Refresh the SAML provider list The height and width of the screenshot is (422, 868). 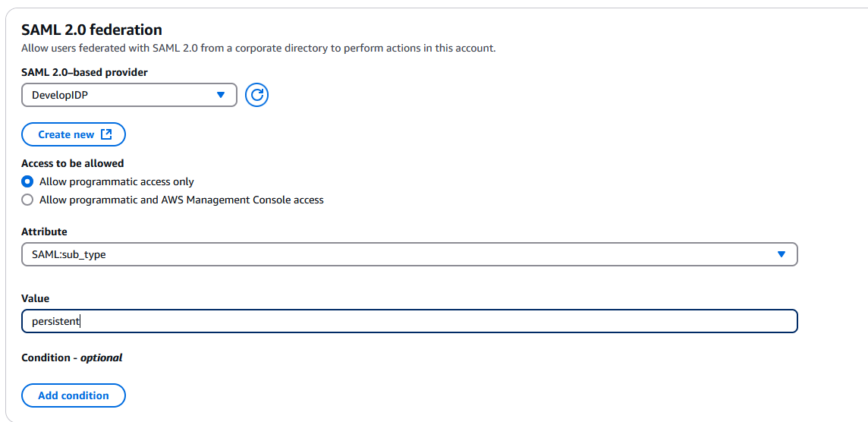click(257, 96)
